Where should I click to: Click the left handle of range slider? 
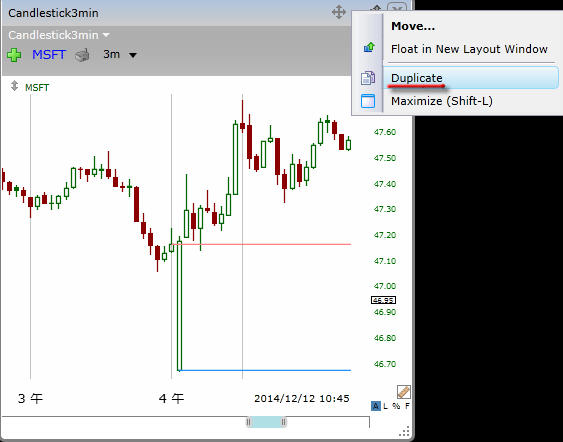click(x=248, y=422)
